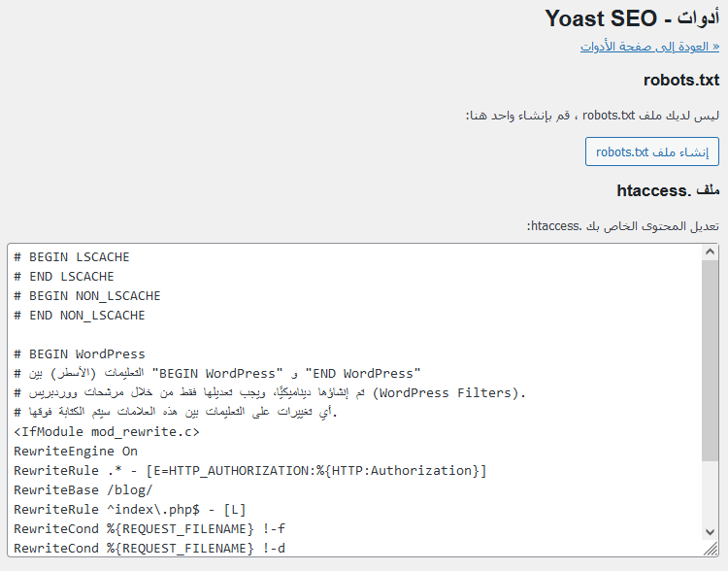Click the RewriteCond line ending with !-f
This screenshot has height=571, width=728.
click(149, 528)
